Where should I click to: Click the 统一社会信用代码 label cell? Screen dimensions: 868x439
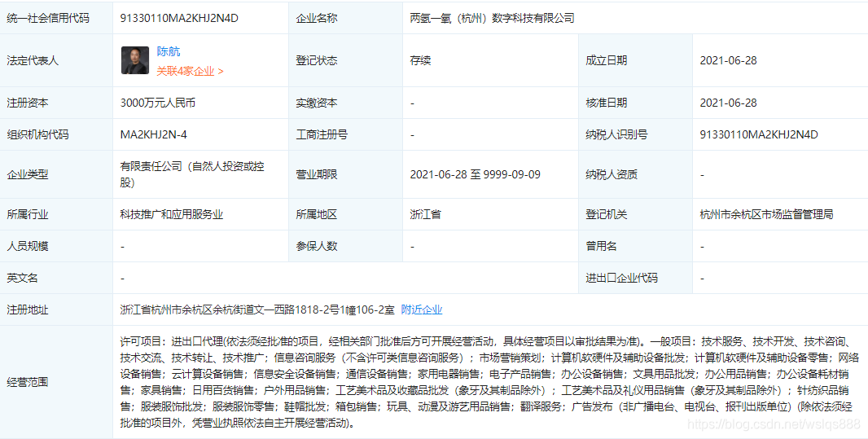tap(56, 18)
